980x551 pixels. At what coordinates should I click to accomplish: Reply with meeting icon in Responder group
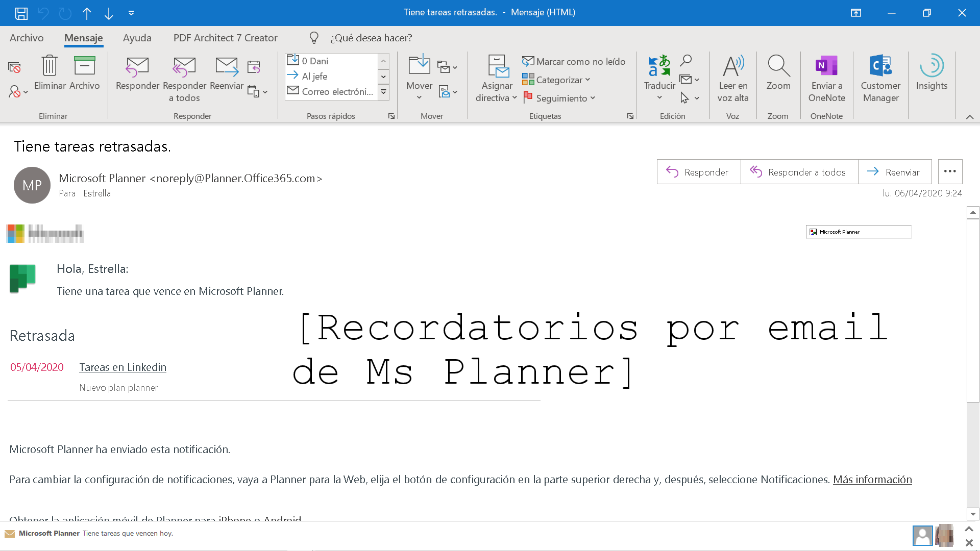254,67
